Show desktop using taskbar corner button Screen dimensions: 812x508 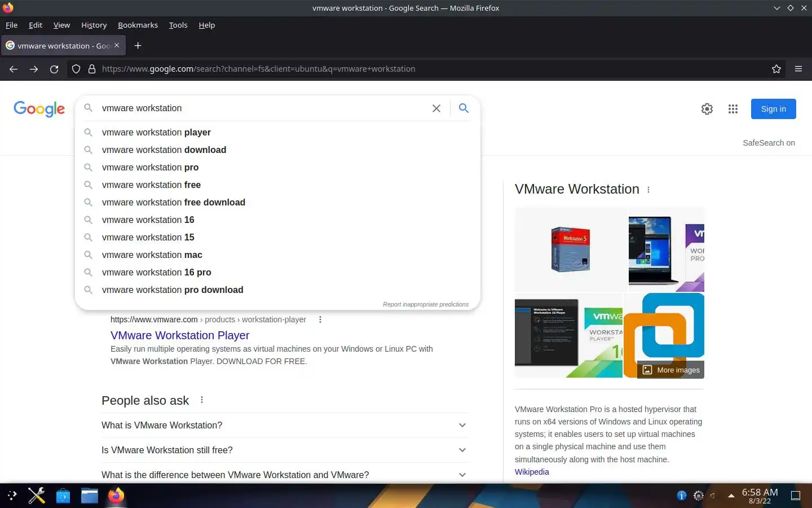click(796, 496)
